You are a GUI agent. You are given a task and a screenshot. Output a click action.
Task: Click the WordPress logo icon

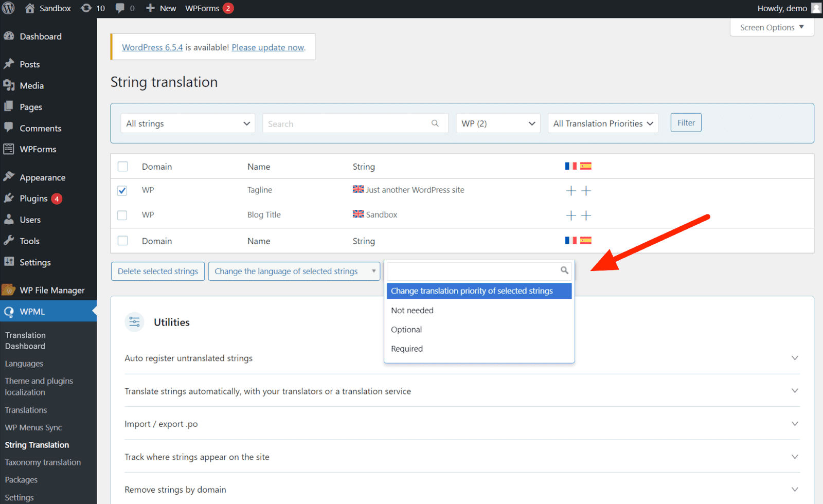coord(8,8)
